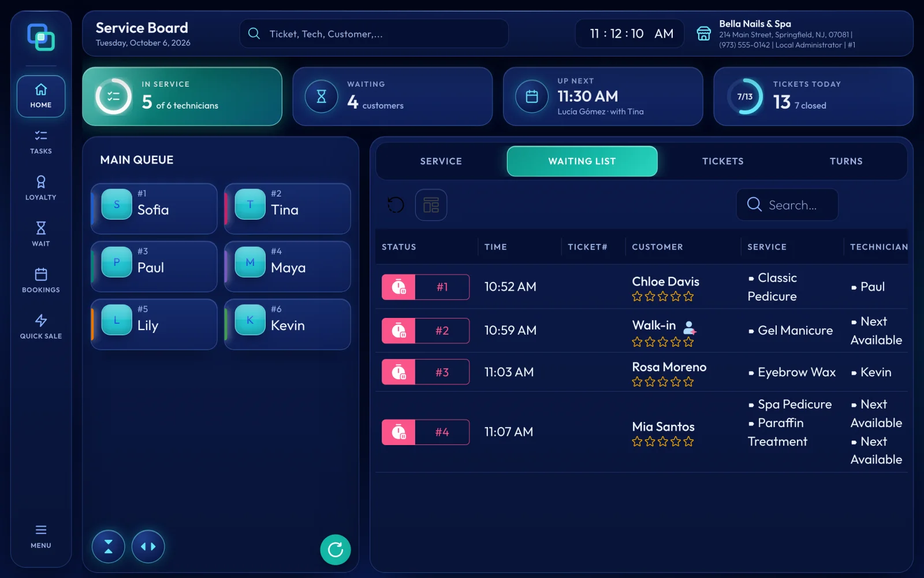This screenshot has width=924, height=578.
Task: Launch Quick Sale from sidebar
Action: click(40, 327)
